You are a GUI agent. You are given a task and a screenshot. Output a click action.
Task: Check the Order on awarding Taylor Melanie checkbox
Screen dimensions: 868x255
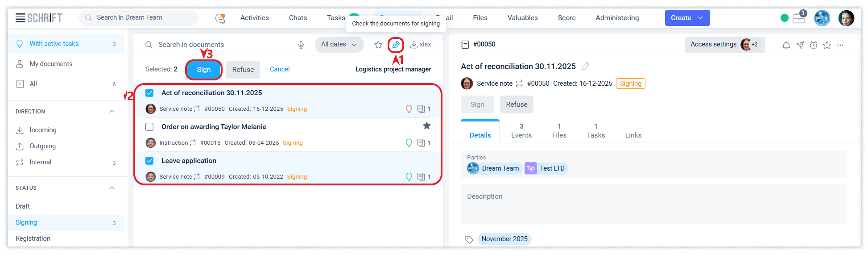pos(149,127)
